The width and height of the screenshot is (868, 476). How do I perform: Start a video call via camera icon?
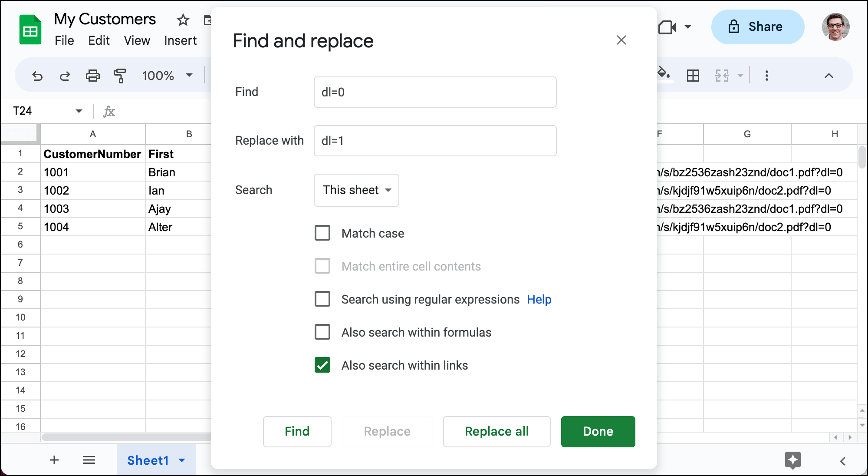click(667, 27)
